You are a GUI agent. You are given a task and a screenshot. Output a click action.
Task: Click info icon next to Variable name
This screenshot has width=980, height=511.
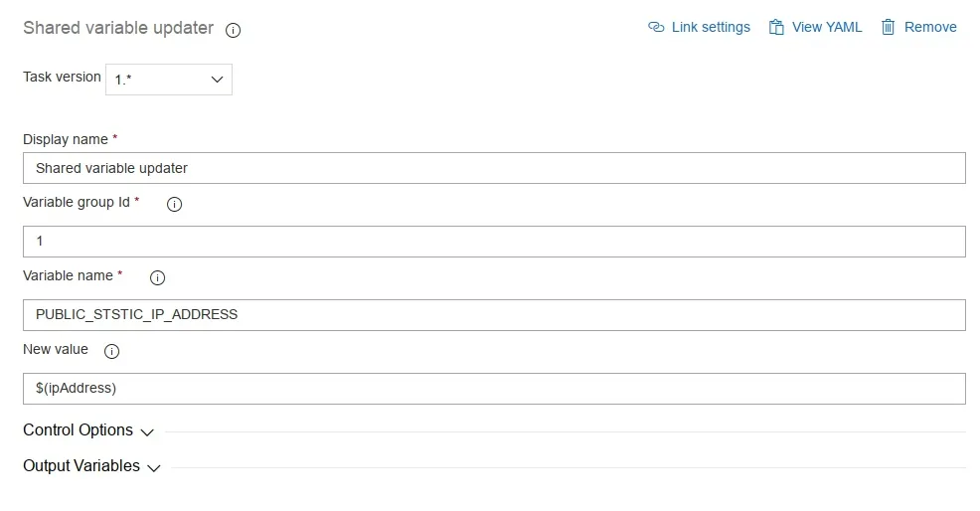(157, 277)
